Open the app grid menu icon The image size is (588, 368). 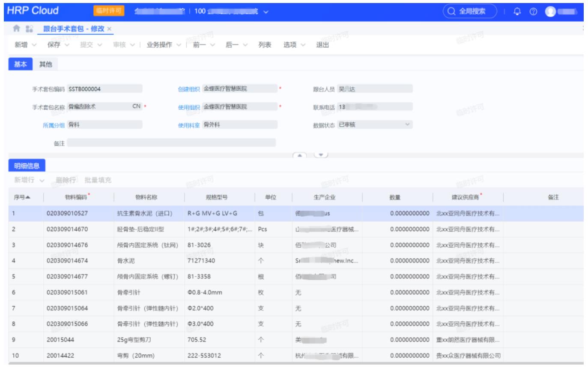click(29, 29)
